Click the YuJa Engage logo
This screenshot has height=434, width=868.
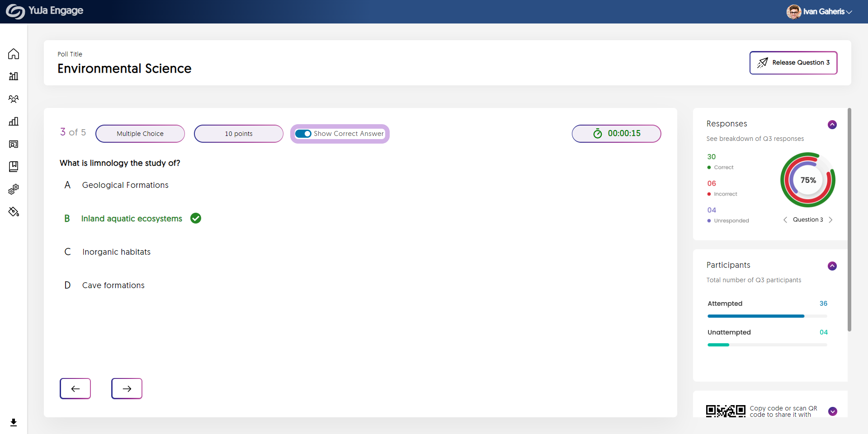[45, 11]
